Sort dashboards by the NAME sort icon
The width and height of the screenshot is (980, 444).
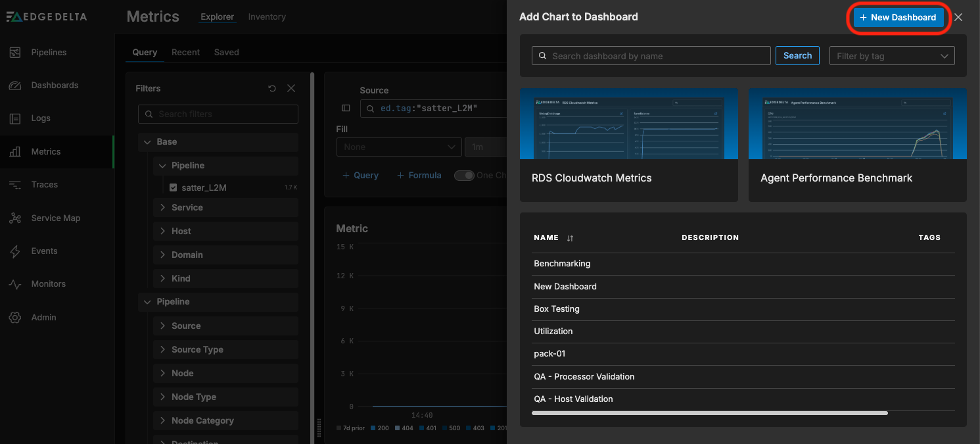pyautogui.click(x=570, y=238)
